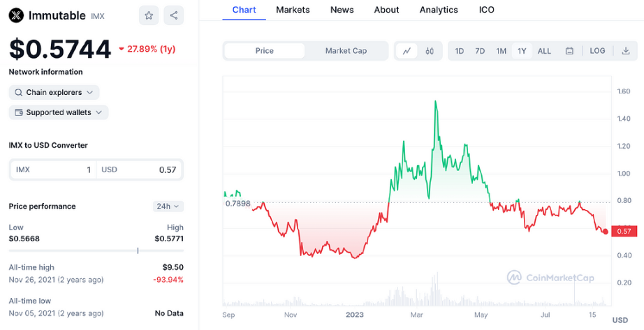Open the Analytics tab
Screen dimensions: 644x330
point(439,10)
